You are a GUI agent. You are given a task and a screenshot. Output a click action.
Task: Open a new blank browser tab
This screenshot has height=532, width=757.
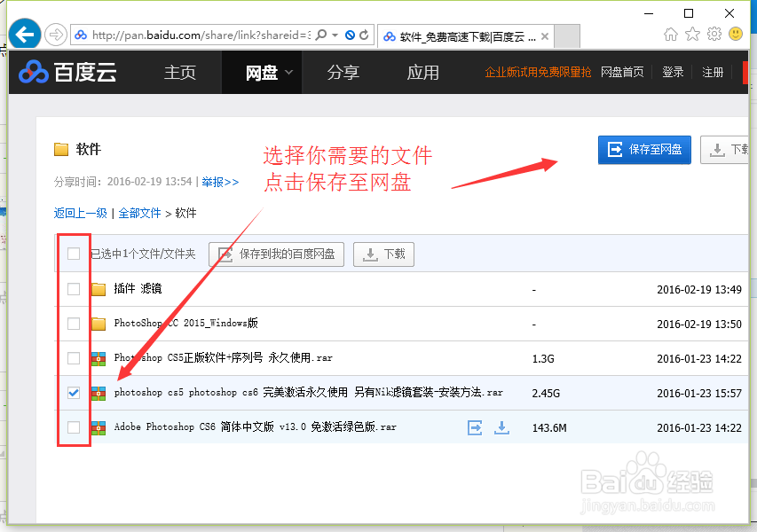click(567, 36)
